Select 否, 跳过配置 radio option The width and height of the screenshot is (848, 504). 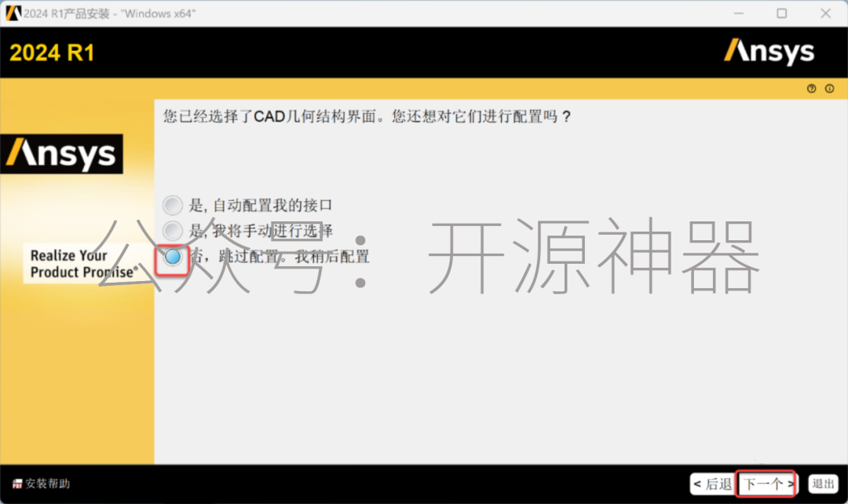pyautogui.click(x=173, y=257)
